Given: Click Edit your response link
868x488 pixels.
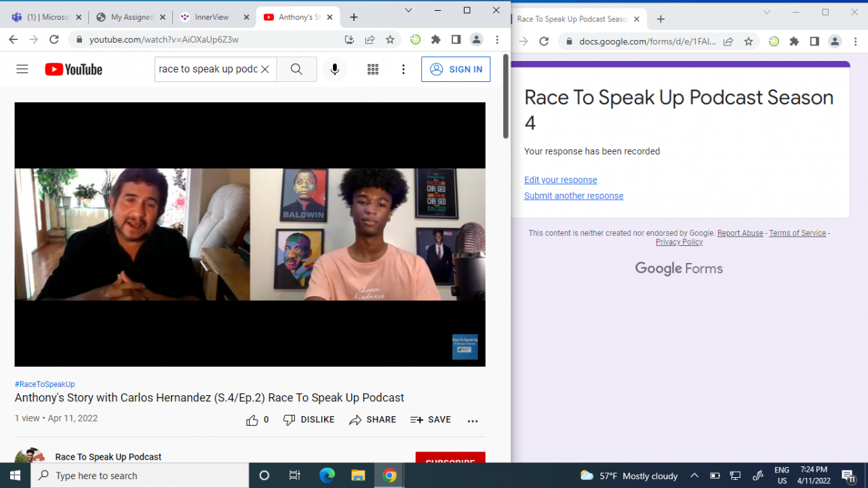Looking at the screenshot, I should (x=560, y=180).
